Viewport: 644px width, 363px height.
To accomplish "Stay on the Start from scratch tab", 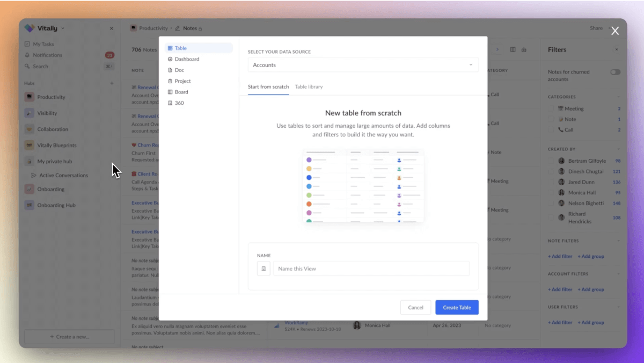I will pos(268,86).
